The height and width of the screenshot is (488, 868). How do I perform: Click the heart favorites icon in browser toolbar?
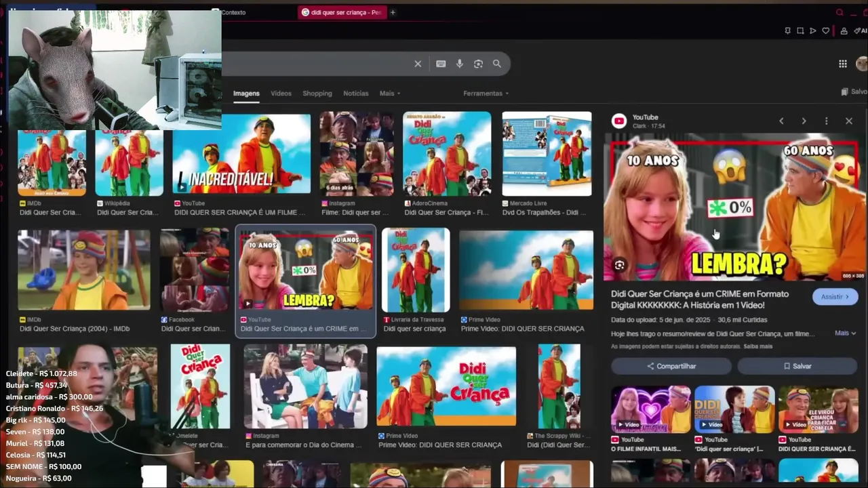click(x=825, y=30)
